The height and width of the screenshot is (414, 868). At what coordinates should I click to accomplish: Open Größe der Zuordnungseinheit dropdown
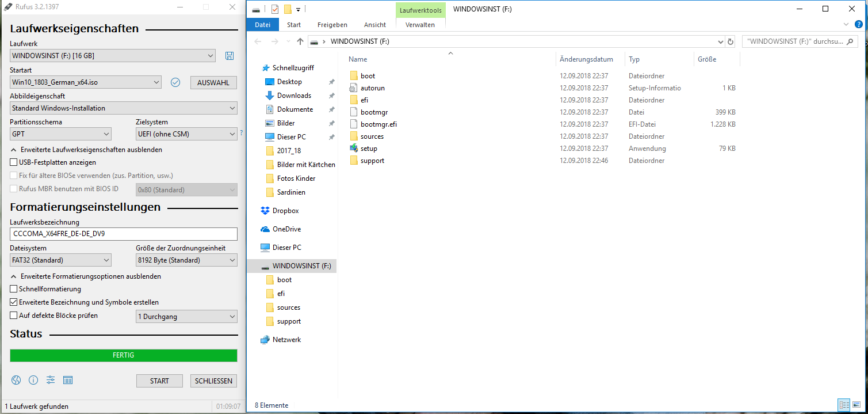(186, 260)
